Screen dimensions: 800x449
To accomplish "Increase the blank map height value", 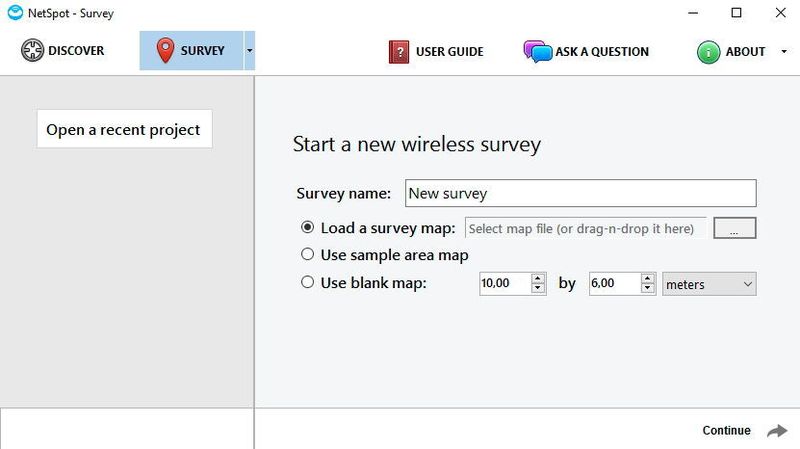I will [x=647, y=278].
